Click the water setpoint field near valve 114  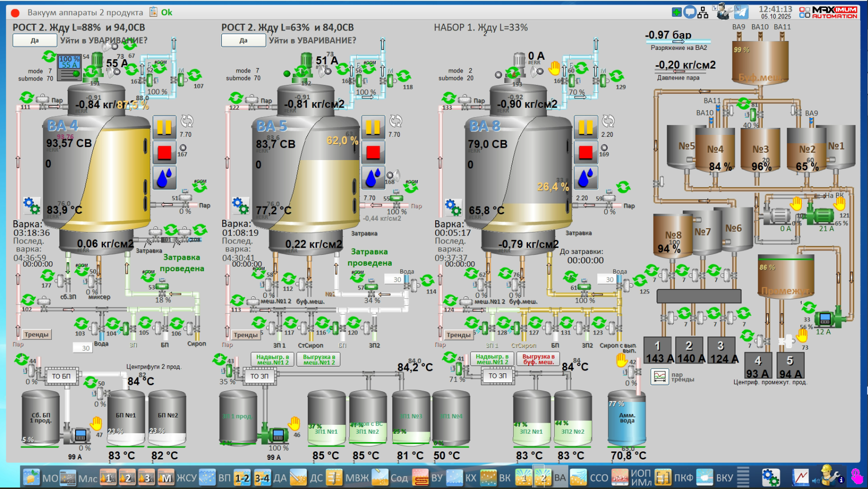point(397,280)
